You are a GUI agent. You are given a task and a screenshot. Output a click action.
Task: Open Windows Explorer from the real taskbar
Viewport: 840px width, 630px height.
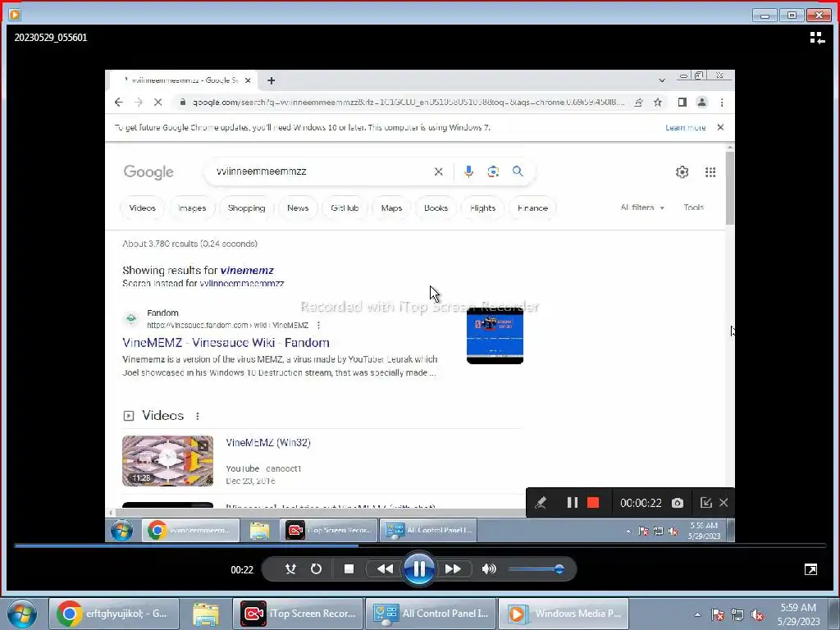[206, 614]
